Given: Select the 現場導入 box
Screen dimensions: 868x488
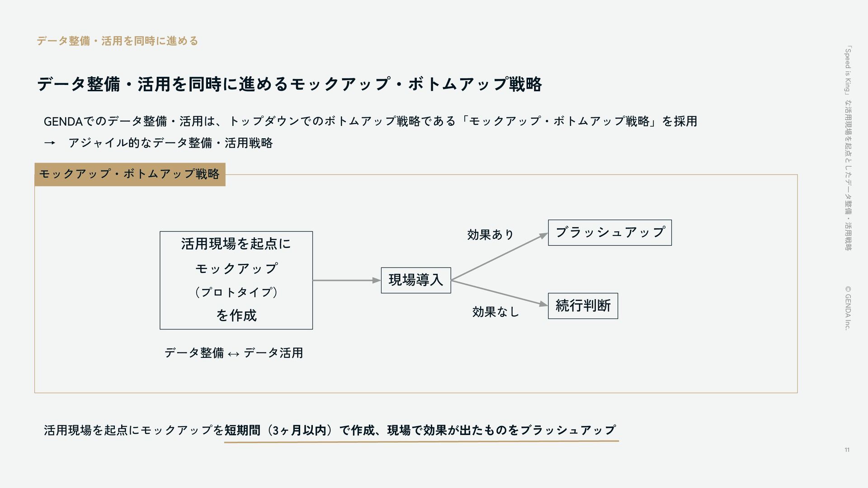Looking at the screenshot, I should click(415, 280).
